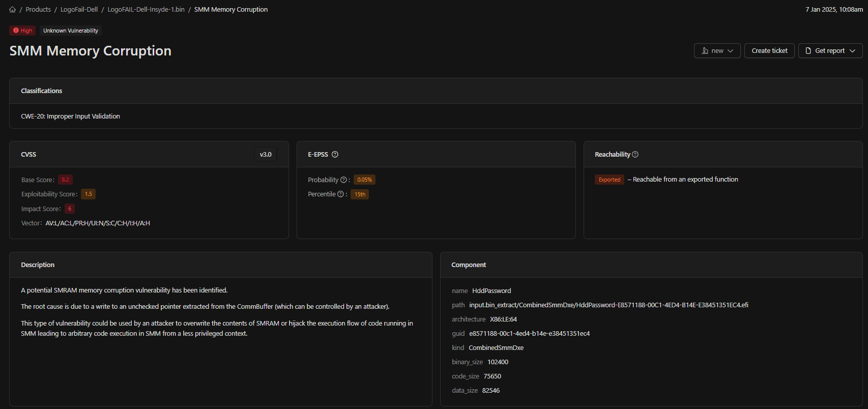This screenshot has width=868, height=409.
Task: Click the document icon on Get report
Action: 808,51
